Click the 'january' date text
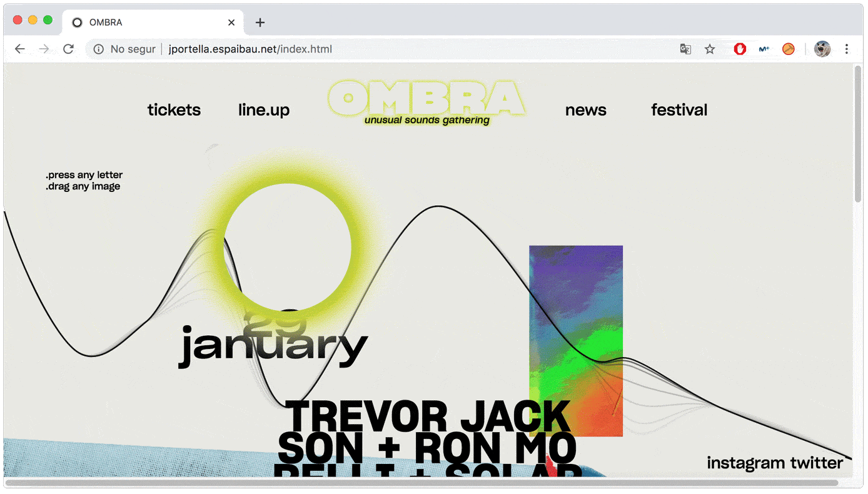The width and height of the screenshot is (868, 494). point(273,347)
